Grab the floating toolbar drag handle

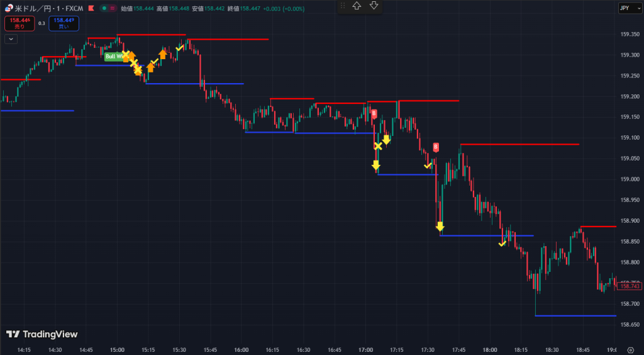click(x=343, y=6)
